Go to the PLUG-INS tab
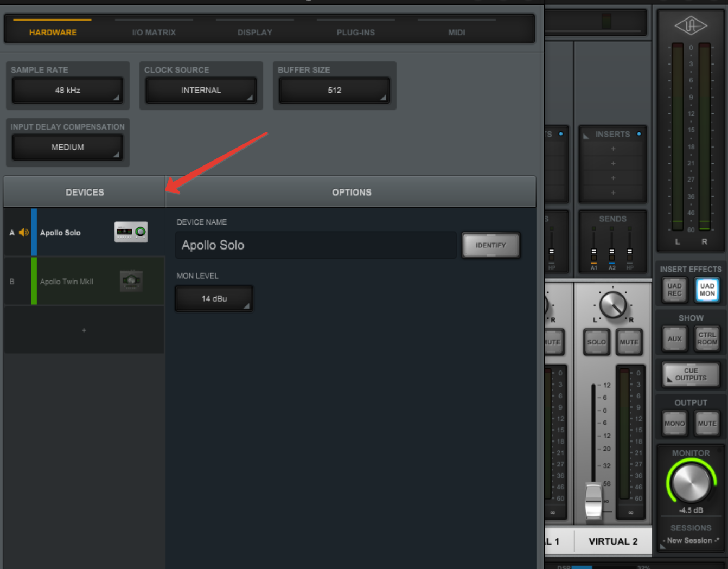This screenshot has width=728, height=569. [356, 32]
